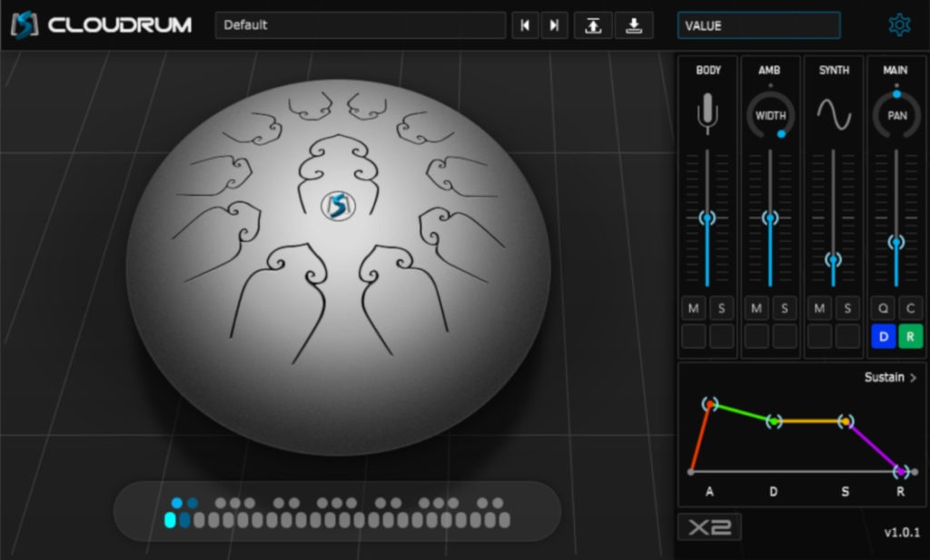930x560 pixels.
Task: Click the BODY channel label
Action: click(708, 71)
